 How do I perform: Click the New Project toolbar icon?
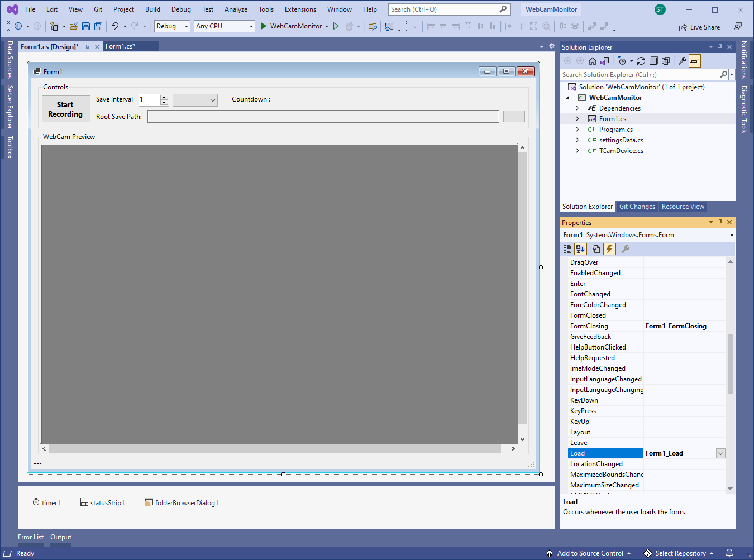tap(54, 26)
